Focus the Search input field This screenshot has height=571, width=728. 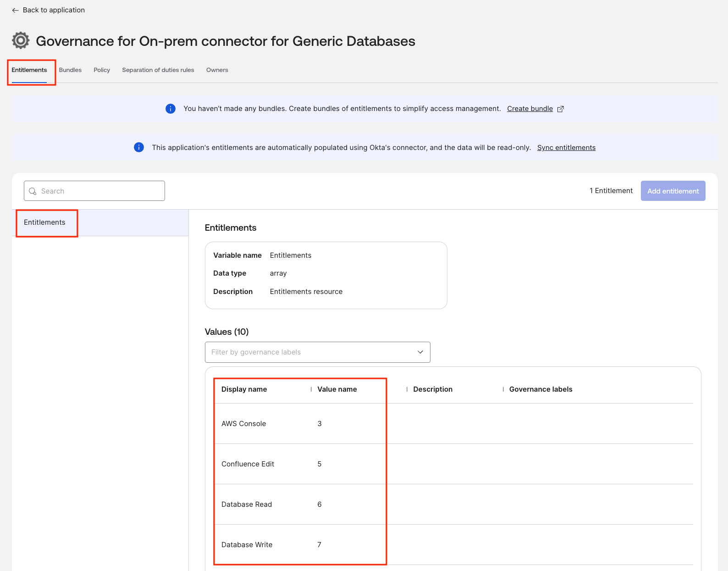[x=94, y=191]
